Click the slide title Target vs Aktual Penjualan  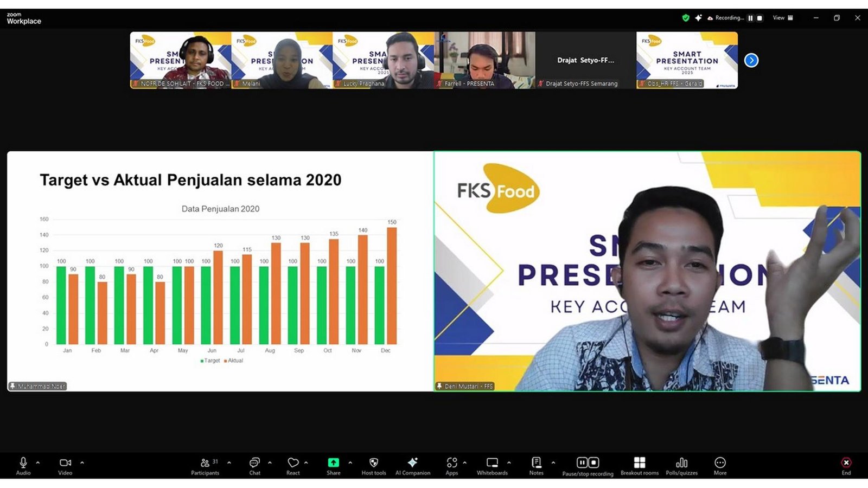click(190, 180)
